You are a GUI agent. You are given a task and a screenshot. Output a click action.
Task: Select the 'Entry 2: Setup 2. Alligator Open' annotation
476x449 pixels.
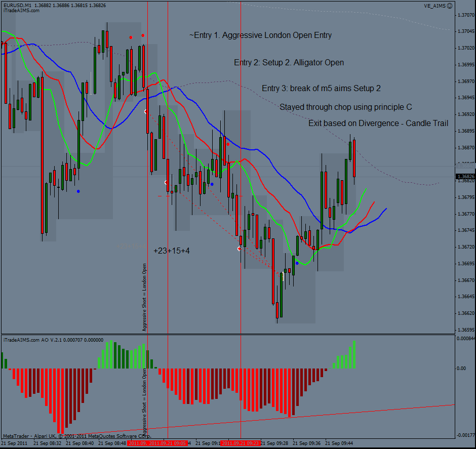289,62
